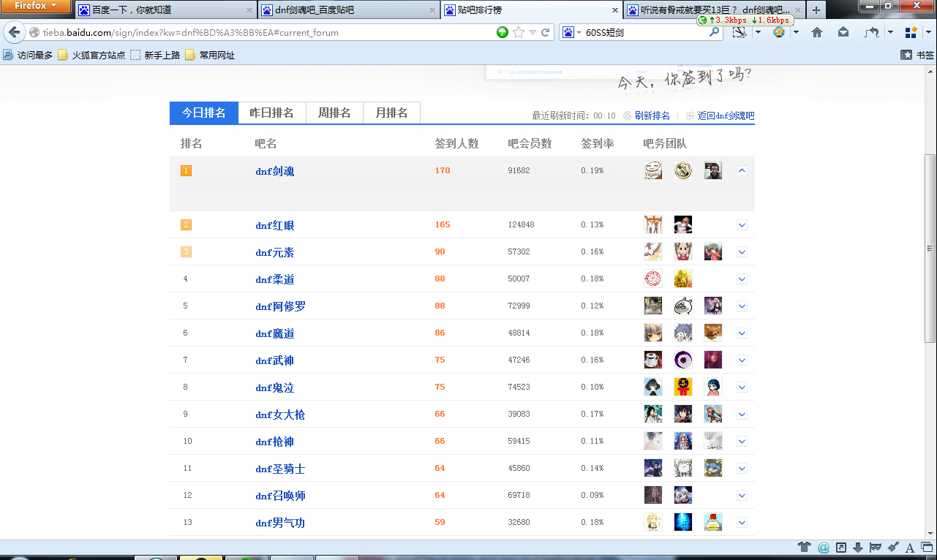Image resolution: width=937 pixels, height=560 pixels.
Task: Click the 返回dnf剑魂吧 link
Action: point(726,116)
